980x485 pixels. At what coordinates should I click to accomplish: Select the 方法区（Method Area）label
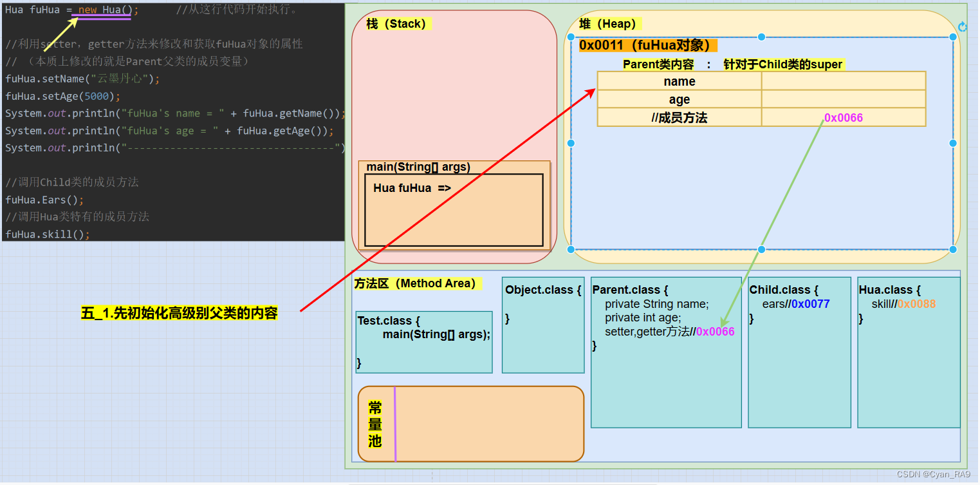pyautogui.click(x=418, y=283)
